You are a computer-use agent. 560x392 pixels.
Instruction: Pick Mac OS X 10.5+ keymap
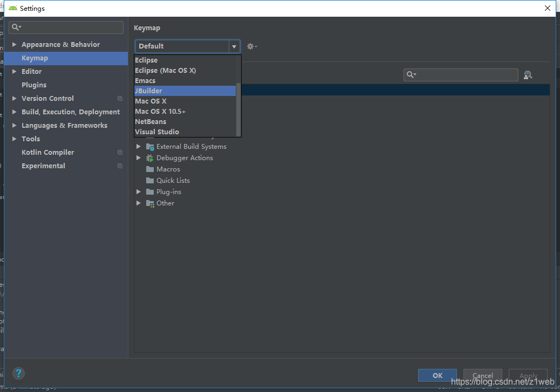pos(185,112)
